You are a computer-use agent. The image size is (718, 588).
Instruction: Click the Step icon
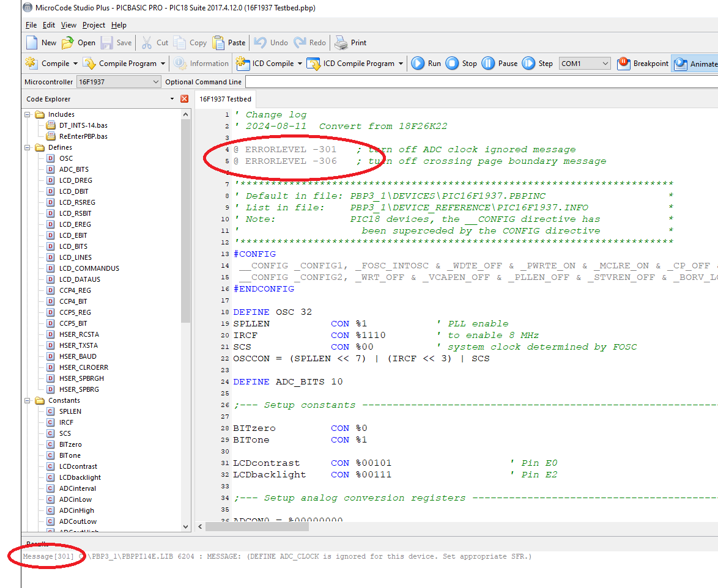tap(528, 64)
